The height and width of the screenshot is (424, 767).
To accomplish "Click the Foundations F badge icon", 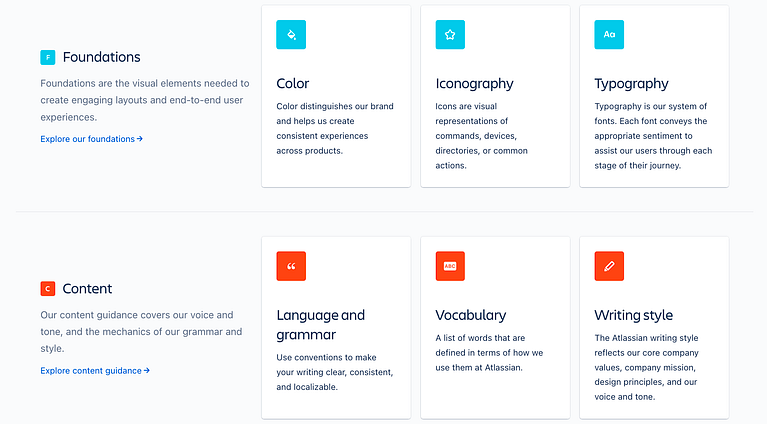I will (x=47, y=57).
